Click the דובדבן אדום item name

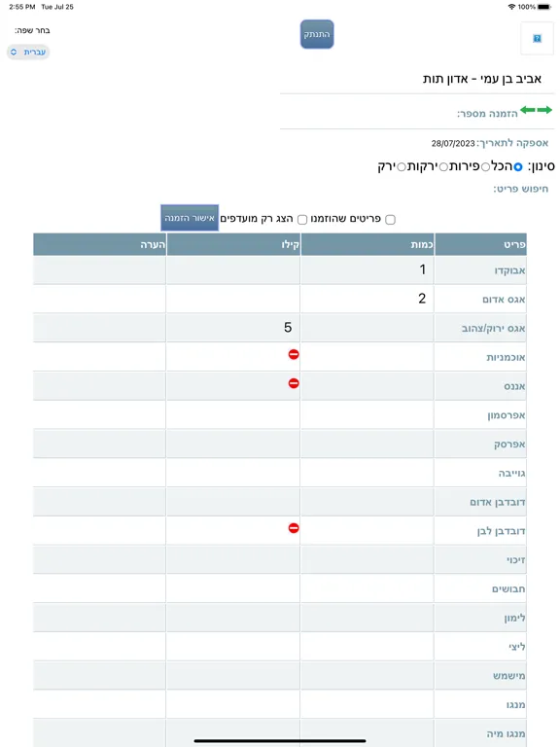tap(498, 503)
